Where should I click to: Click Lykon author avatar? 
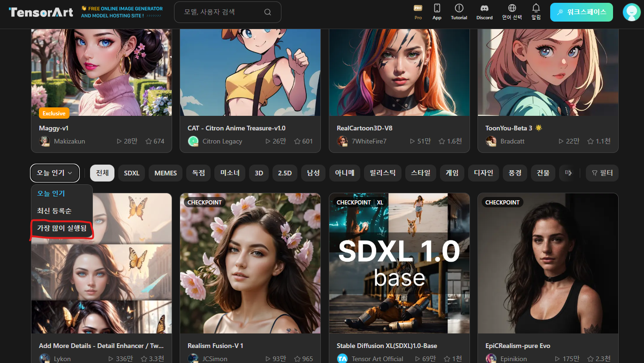coord(45,359)
